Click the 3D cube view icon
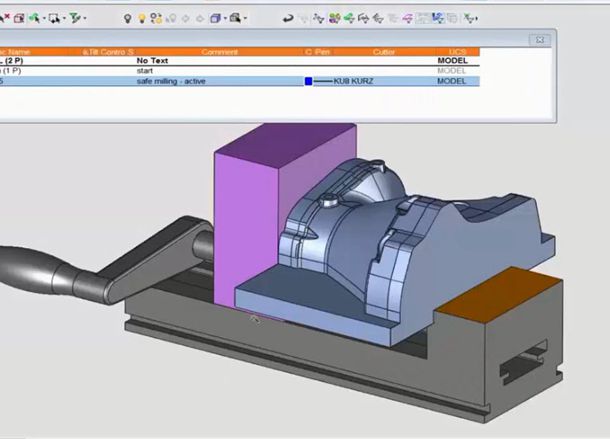610x439 pixels. click(215, 18)
